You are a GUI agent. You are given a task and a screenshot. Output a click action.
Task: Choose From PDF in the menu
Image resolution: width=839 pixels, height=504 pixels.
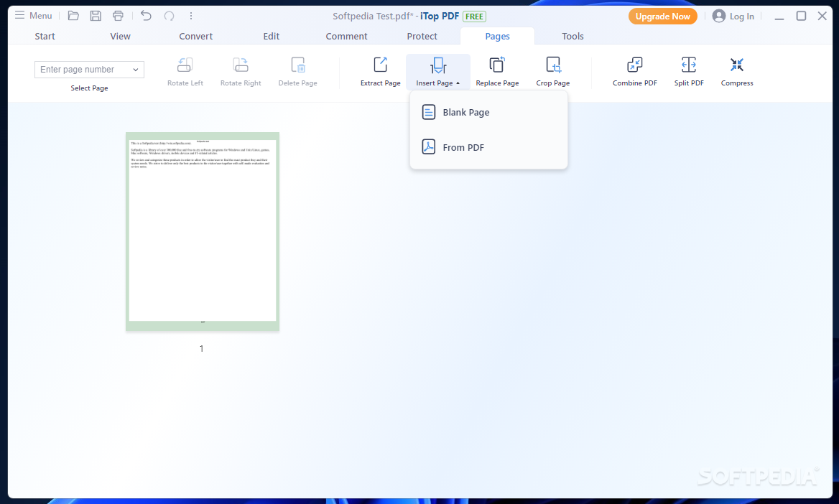[488, 147]
